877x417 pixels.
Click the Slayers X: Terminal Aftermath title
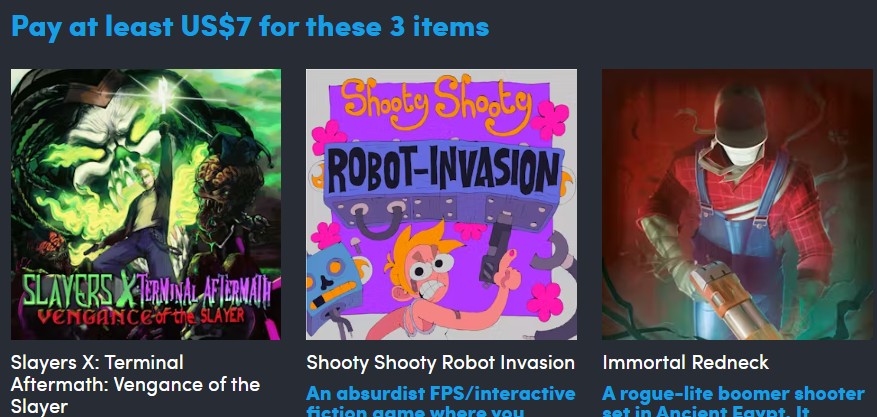(135, 385)
